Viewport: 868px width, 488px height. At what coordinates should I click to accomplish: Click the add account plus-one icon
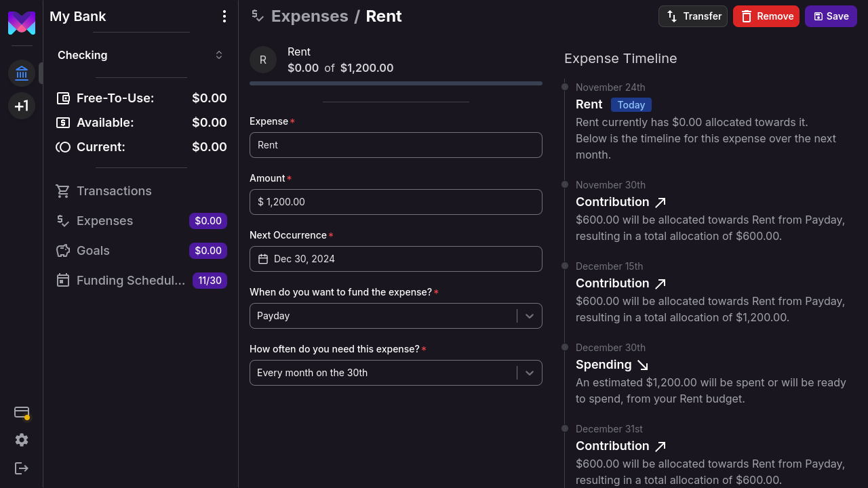22,106
